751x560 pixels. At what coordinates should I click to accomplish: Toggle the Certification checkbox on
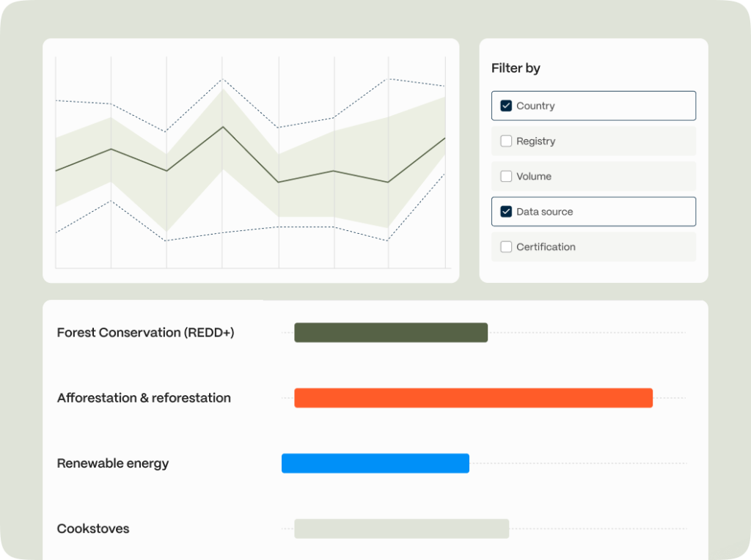point(505,247)
